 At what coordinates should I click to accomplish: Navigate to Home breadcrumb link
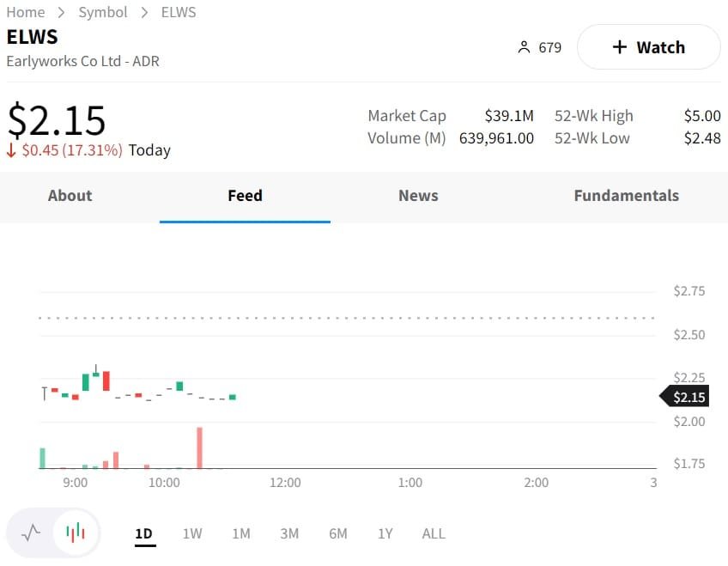pyautogui.click(x=26, y=12)
